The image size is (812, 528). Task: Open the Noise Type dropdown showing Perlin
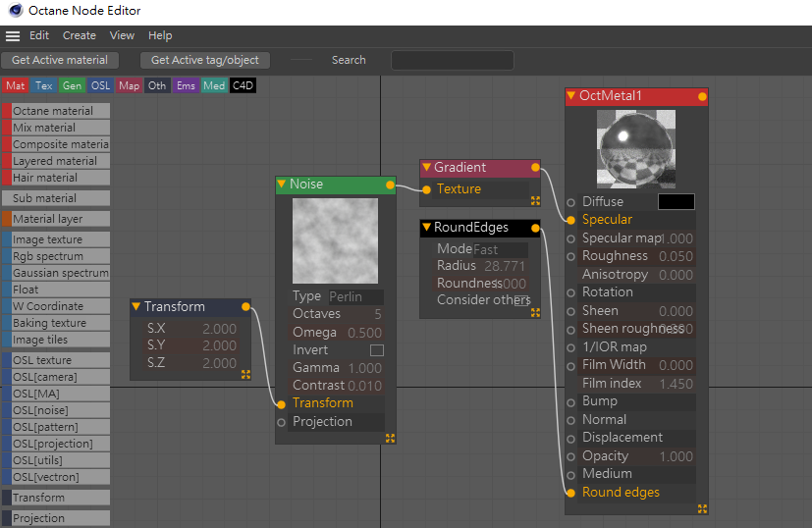click(356, 297)
